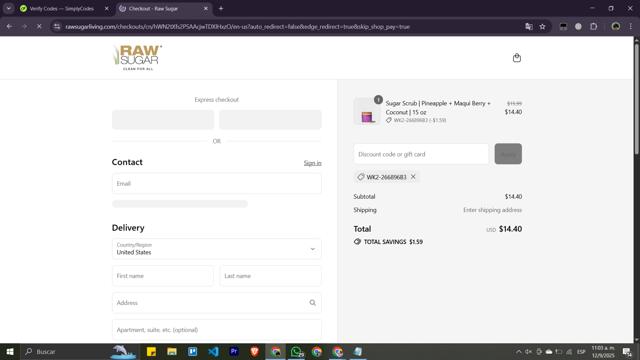Click the Sugar Scrub product thumbnail
Image resolution: width=640 pixels, height=360 pixels.
coord(367,112)
